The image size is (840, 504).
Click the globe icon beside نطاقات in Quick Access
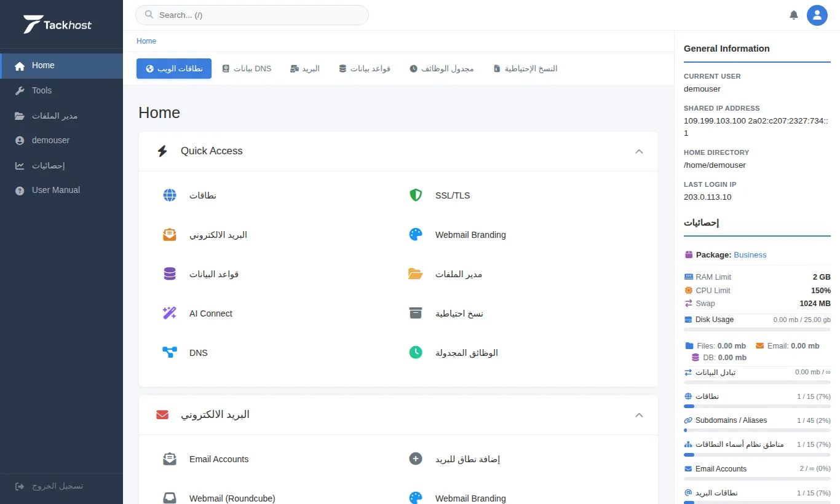pos(170,195)
